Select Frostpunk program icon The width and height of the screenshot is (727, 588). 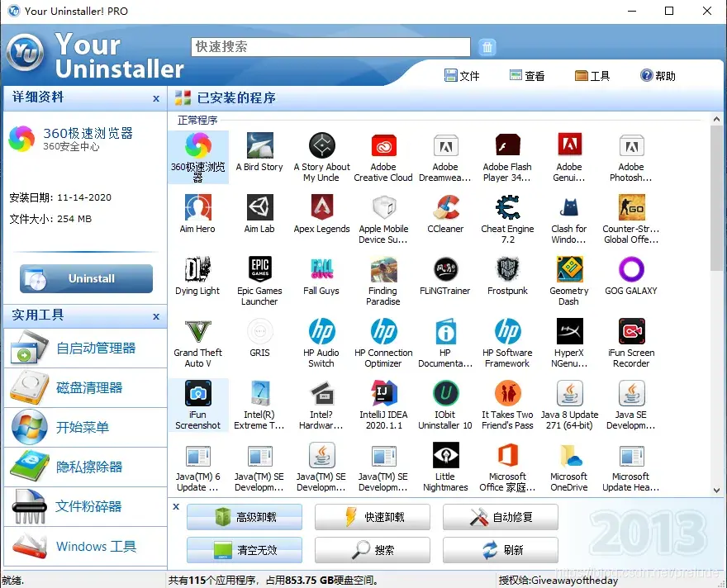507,269
